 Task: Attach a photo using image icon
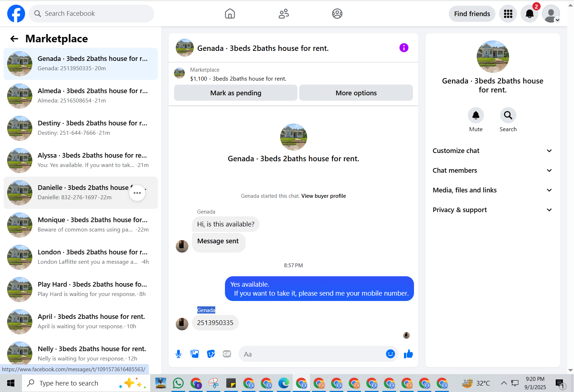tap(195, 354)
